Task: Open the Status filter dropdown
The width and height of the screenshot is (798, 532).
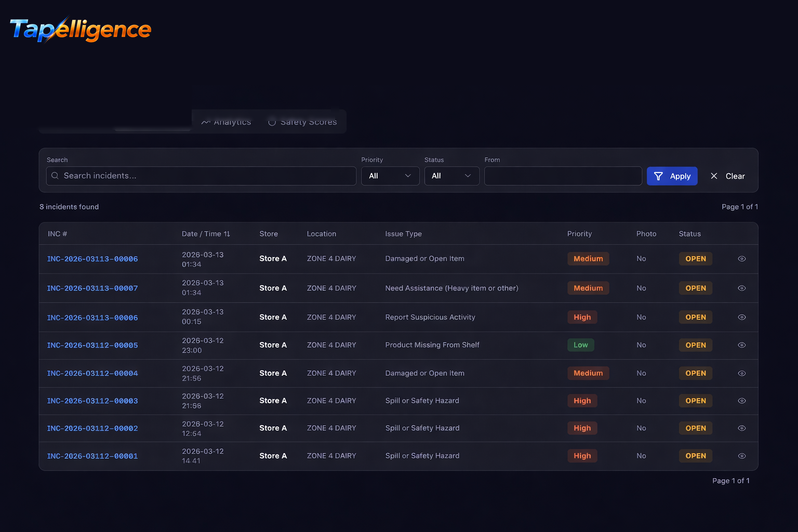Action: point(451,176)
